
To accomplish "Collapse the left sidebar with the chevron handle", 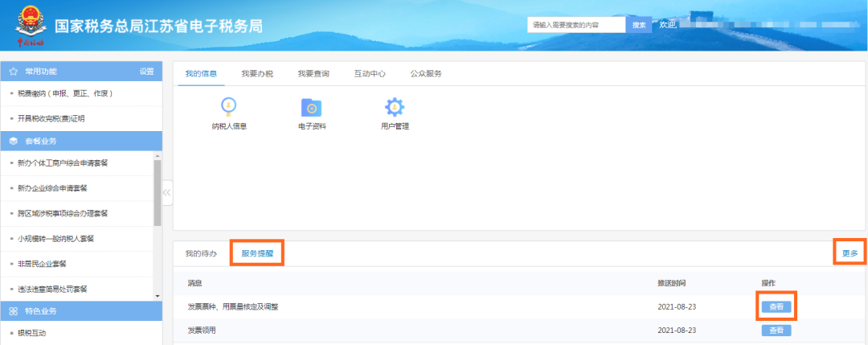I will [x=166, y=193].
